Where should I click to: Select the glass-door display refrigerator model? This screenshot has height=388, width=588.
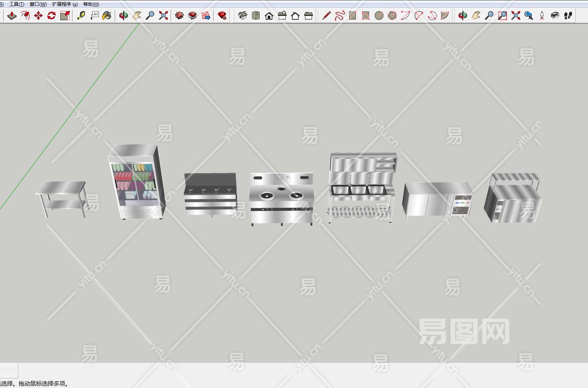(136, 182)
